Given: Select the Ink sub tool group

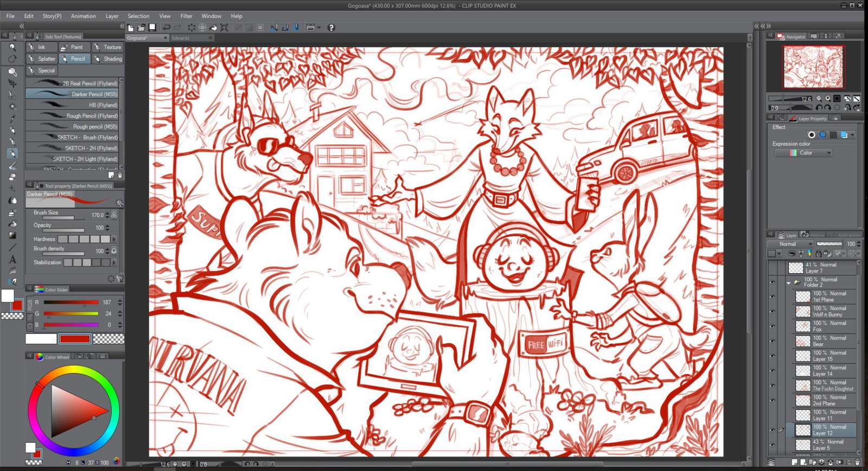Looking at the screenshot, I should [x=42, y=47].
